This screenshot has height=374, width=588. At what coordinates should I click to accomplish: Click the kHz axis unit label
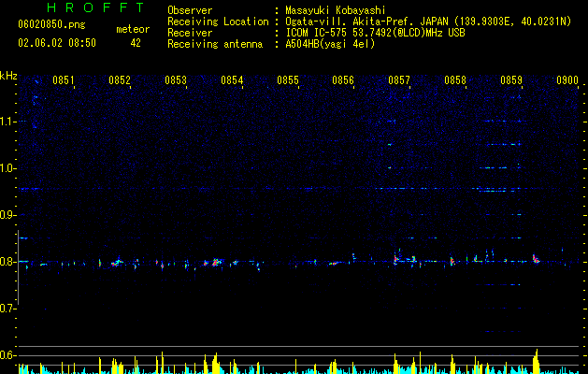click(x=8, y=76)
